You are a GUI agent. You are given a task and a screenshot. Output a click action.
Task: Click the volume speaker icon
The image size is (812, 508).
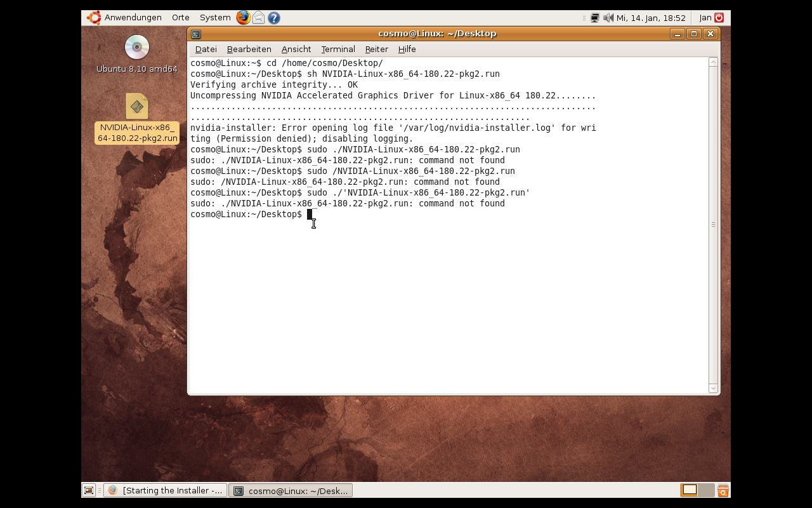click(x=608, y=18)
